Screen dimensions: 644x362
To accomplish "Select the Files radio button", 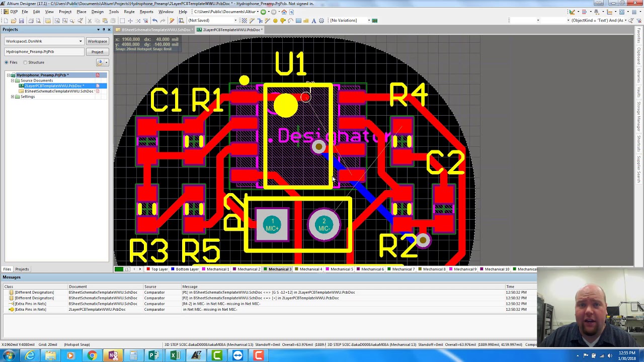I will (x=7, y=62).
